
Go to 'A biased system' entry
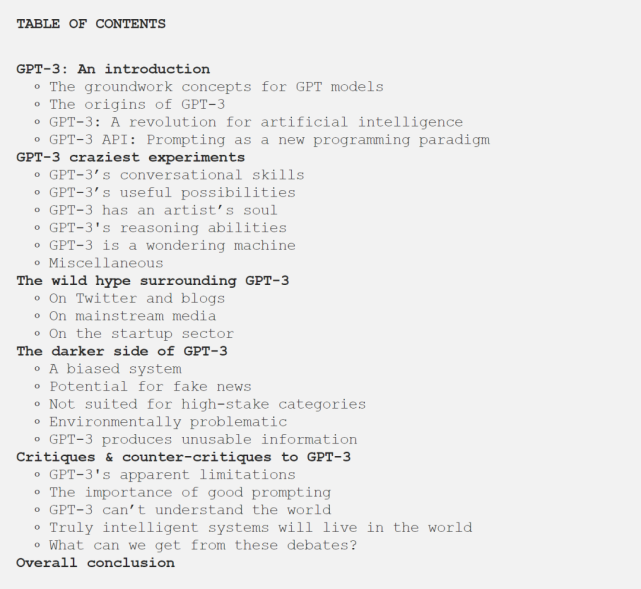coord(115,369)
